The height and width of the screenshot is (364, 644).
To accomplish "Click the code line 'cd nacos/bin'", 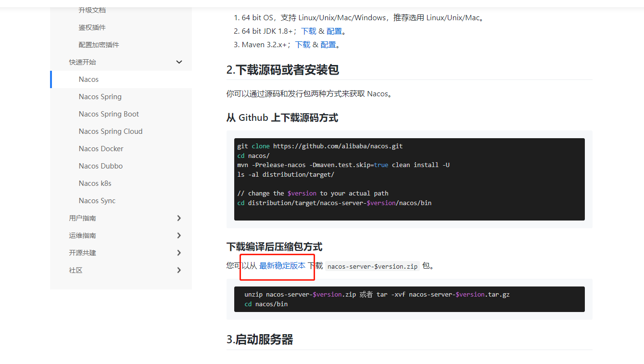I will point(266,304).
